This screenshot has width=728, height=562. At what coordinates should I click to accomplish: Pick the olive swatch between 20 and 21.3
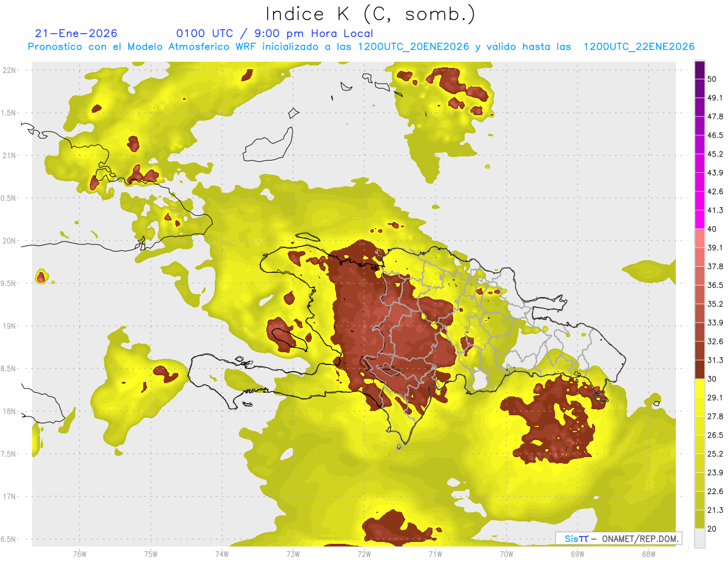pyautogui.click(x=699, y=519)
